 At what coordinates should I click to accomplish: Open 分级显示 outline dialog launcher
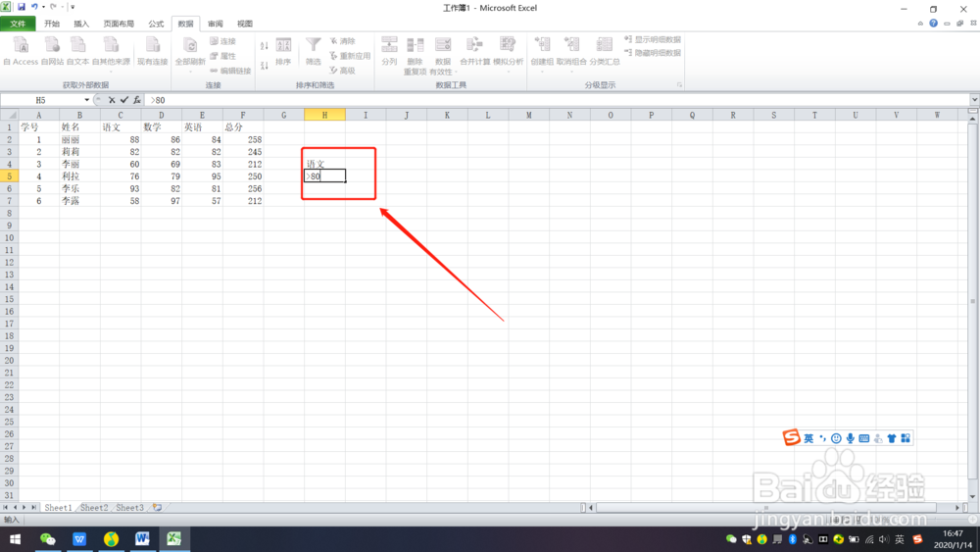click(679, 85)
